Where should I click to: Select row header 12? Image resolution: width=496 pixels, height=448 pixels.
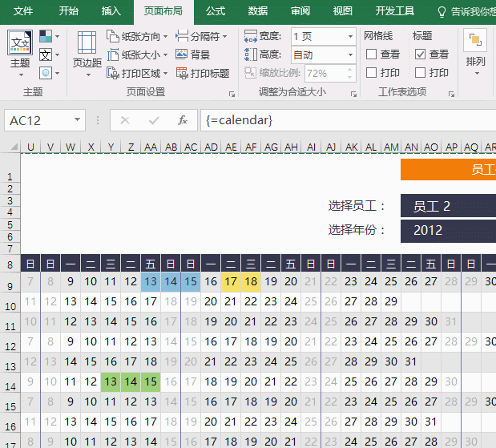[x=10, y=343]
